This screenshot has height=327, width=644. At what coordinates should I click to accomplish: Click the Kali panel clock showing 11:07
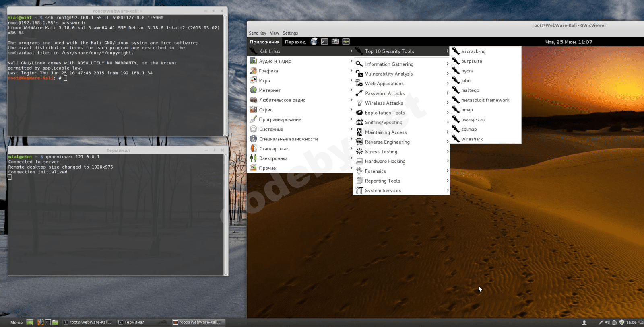click(569, 42)
